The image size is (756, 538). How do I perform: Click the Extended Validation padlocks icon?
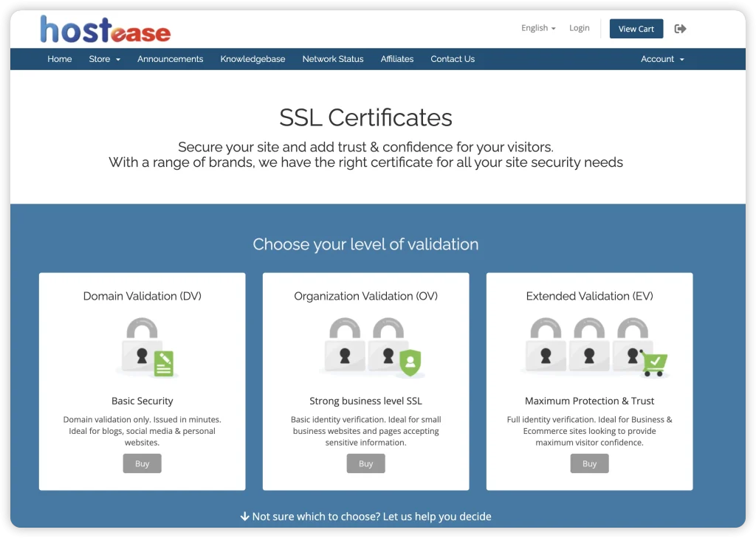coord(588,345)
